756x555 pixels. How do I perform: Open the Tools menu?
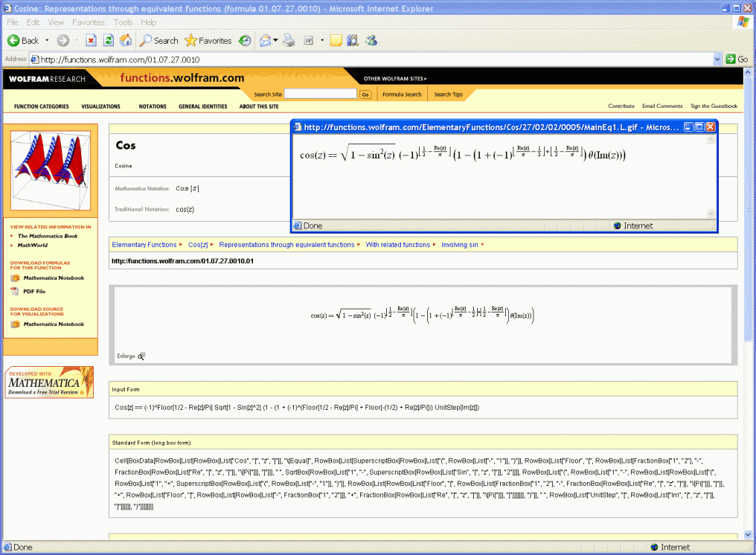[123, 22]
